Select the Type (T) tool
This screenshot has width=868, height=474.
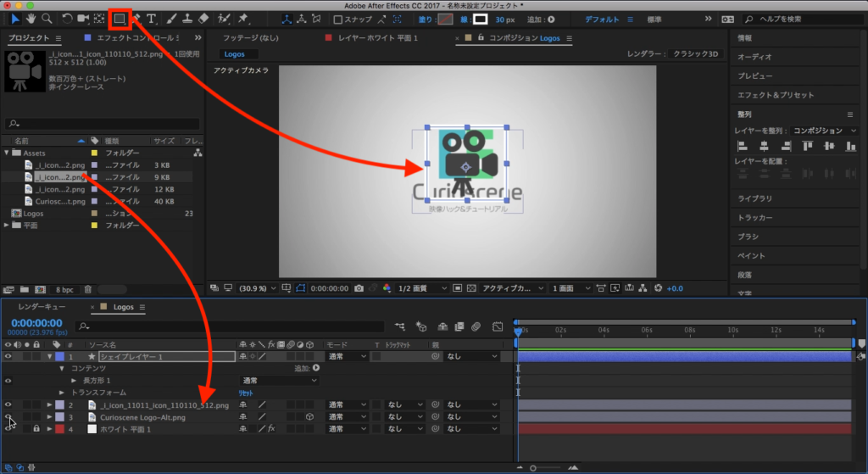click(x=151, y=19)
